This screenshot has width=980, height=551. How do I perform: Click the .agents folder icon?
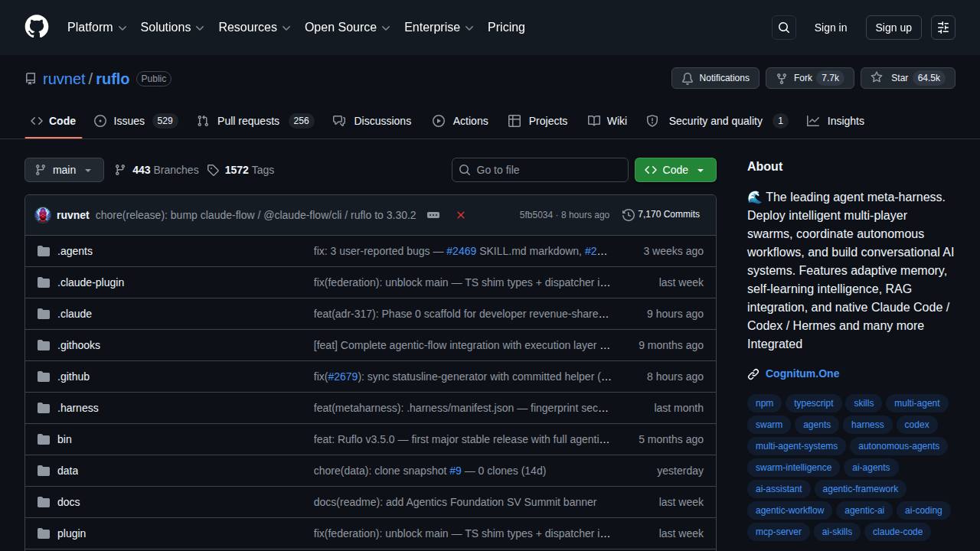(44, 251)
